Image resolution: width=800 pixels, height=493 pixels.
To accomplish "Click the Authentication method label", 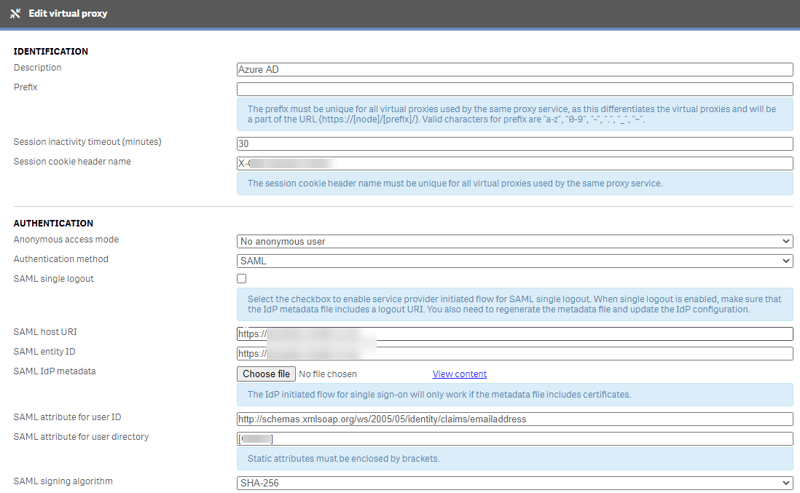I will (61, 259).
